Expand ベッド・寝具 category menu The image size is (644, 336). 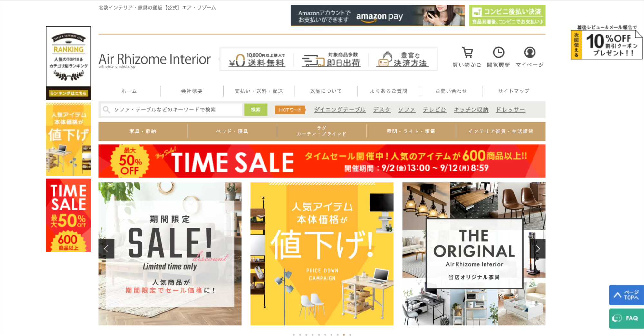pos(232,131)
